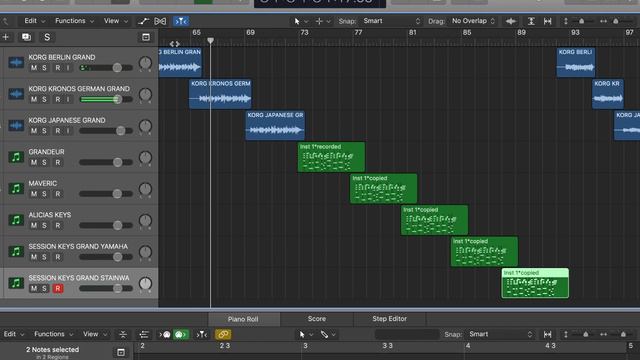Solo the KORG KRONOS GERMAN GRAND track
Viewport: 640px width, 360px height.
point(44,99)
